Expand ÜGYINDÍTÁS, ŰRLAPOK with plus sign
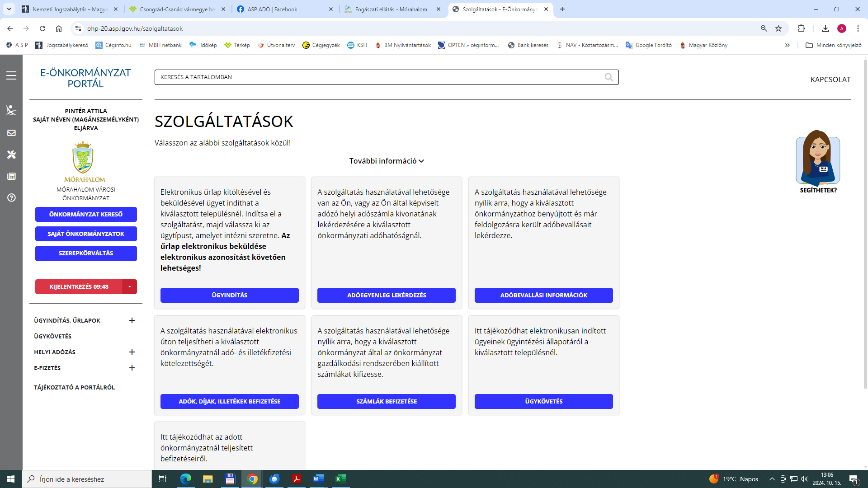868x488 pixels. [132, 320]
